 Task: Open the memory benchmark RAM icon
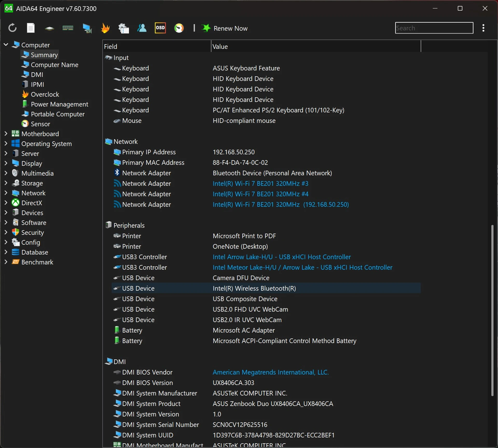tap(68, 28)
